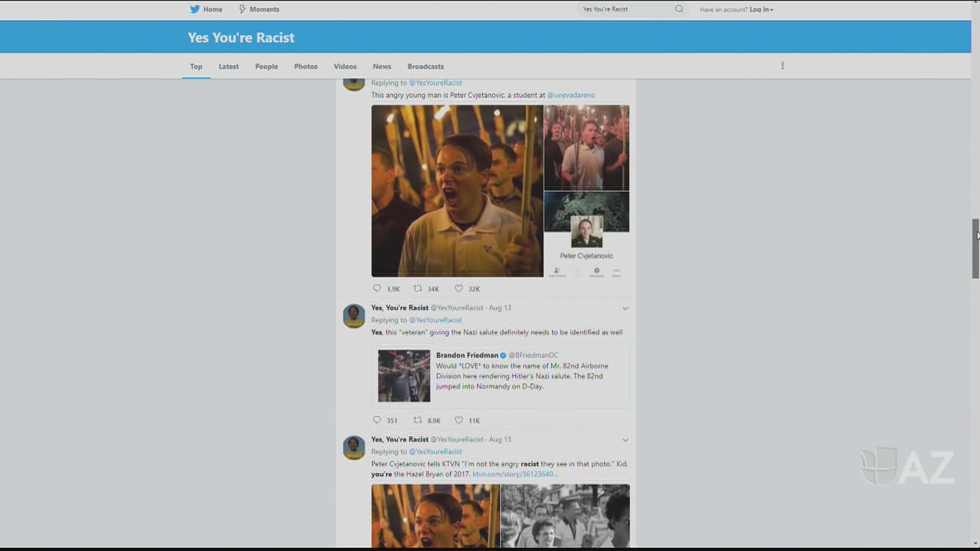Like the tweet with 11K likes
The width and height of the screenshot is (980, 551).
pos(459,420)
